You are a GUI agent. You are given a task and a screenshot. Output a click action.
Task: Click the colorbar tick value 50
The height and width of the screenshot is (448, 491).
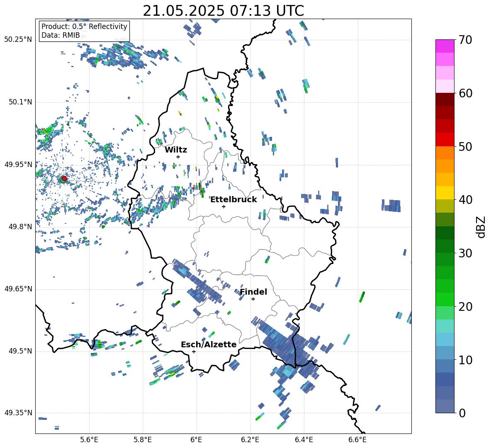[x=465, y=146]
